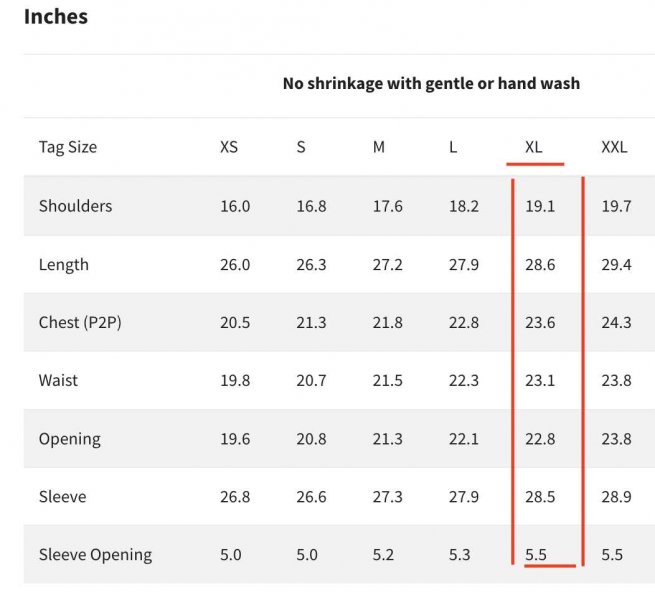Select the Chest (P2P) row label
This screenshot has height=600, width=655.
click(x=80, y=323)
